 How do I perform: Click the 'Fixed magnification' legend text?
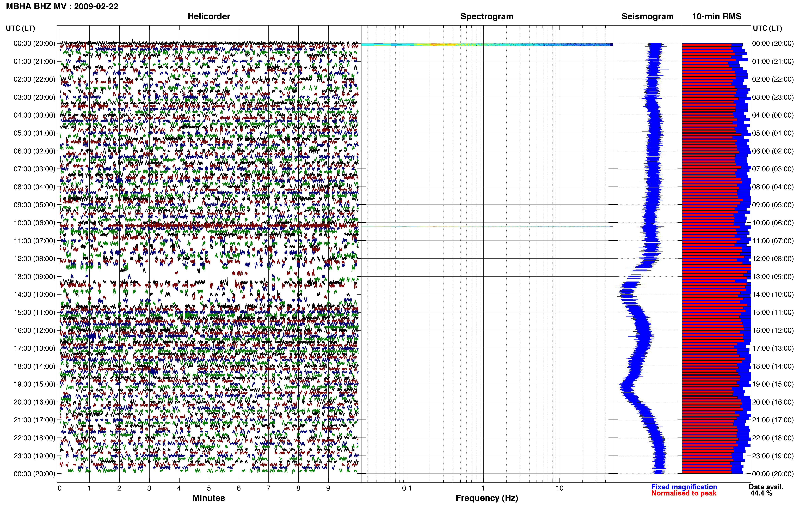click(684, 487)
